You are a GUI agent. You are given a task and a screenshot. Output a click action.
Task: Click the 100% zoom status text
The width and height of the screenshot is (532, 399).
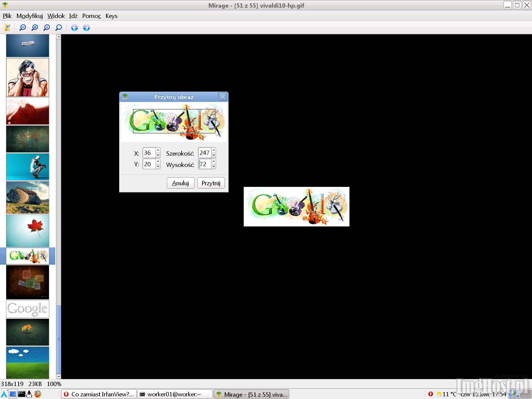click(54, 384)
